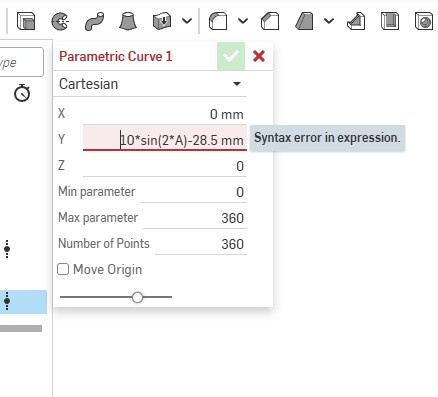Open three-dot menu on highlighted feature row
Screen dimensions: 438x397
(7, 301)
